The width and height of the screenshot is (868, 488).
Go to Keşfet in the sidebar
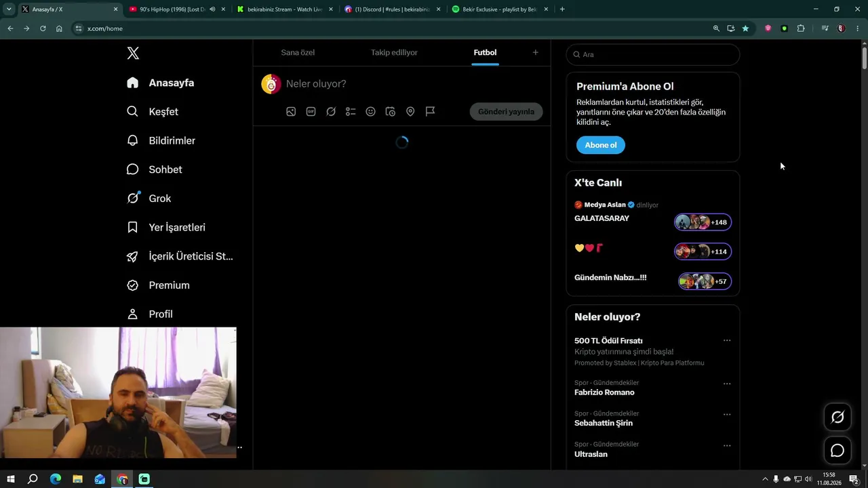[x=153, y=112]
